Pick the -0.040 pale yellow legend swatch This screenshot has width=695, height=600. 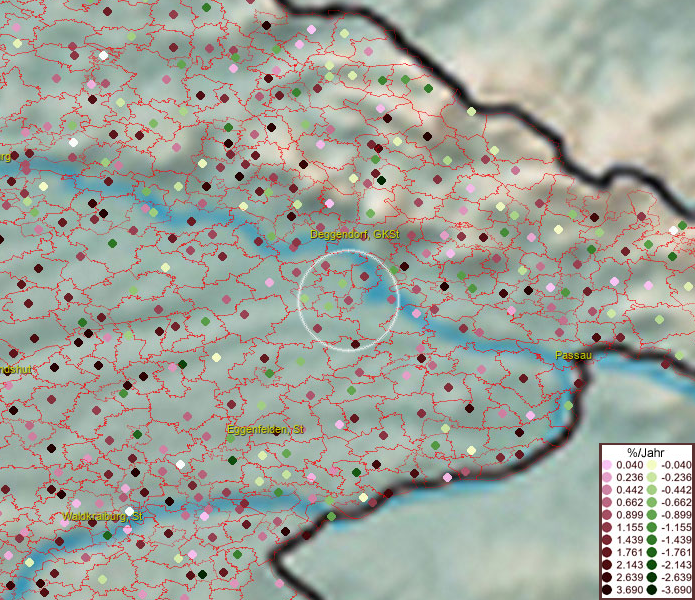tap(652, 465)
